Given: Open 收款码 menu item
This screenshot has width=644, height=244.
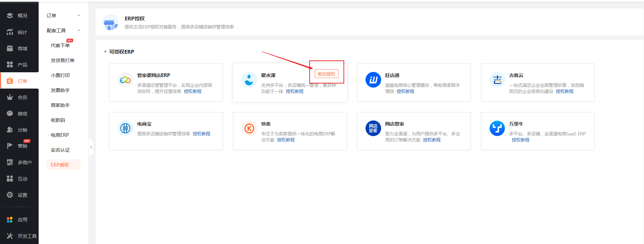Looking at the screenshot, I should pyautogui.click(x=58, y=120).
